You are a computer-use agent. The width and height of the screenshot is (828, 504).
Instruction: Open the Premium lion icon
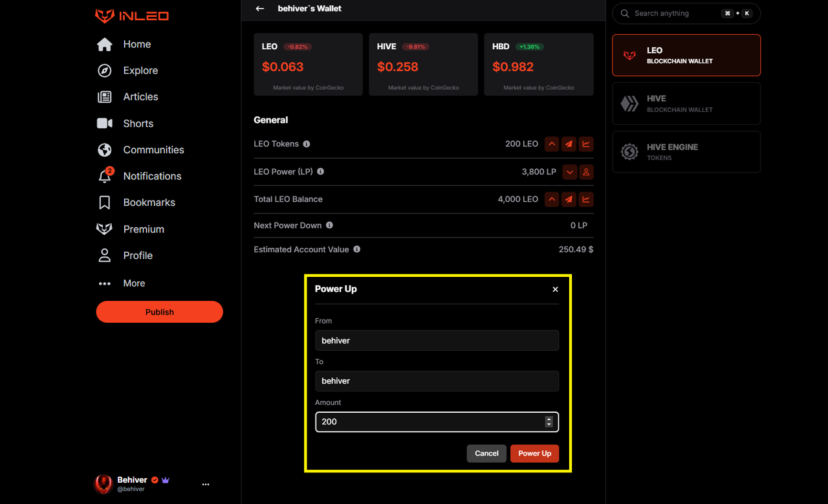point(104,229)
